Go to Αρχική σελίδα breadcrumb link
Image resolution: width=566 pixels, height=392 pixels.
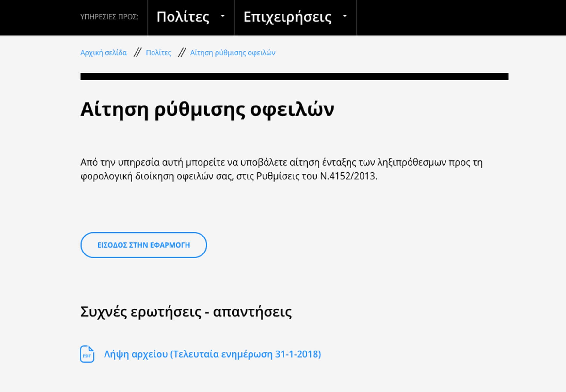click(x=104, y=53)
